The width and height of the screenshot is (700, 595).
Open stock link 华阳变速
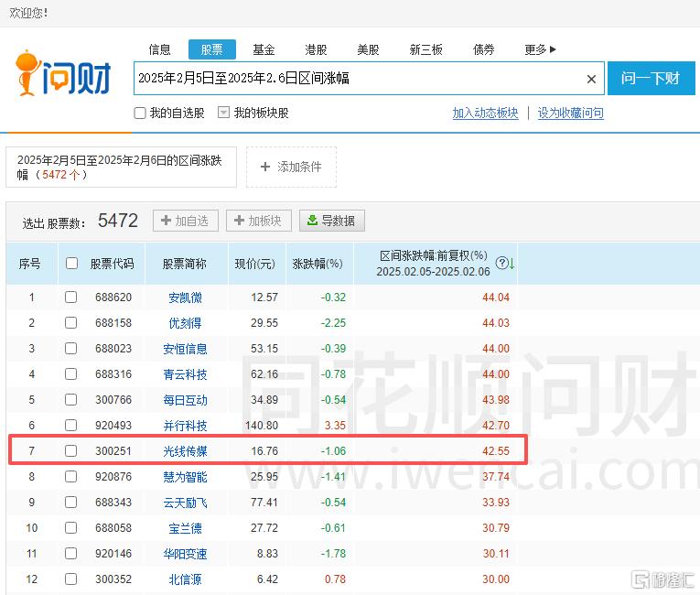pos(185,554)
